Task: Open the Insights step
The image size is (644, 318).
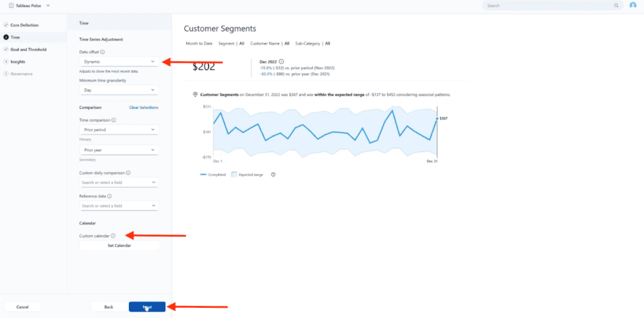Action: pyautogui.click(x=18, y=62)
